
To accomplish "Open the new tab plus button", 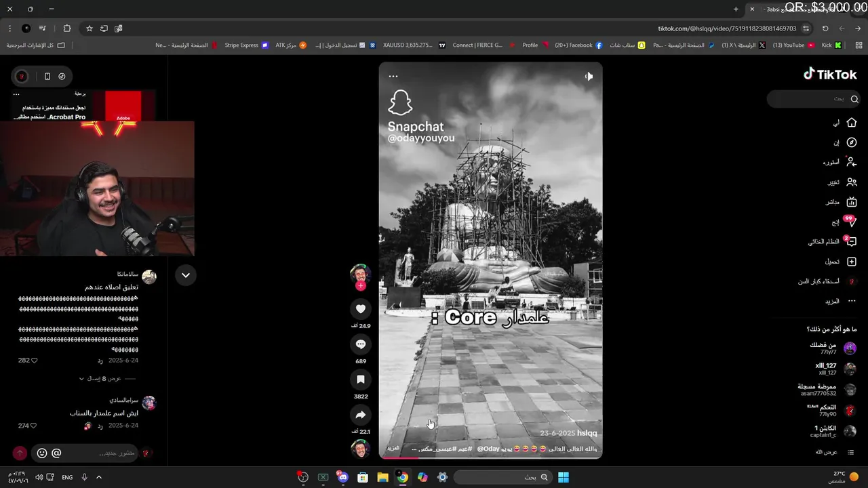I will tap(736, 9).
